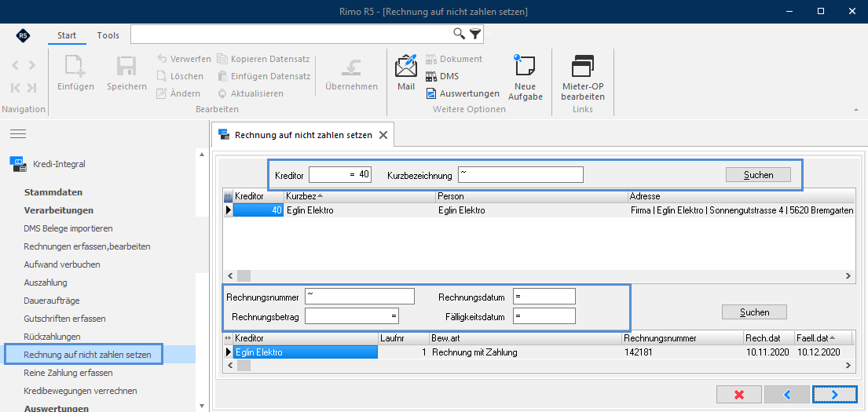Image resolution: width=868 pixels, height=412 pixels.
Task: Open Verarbeitungen in the sidebar
Action: tap(59, 210)
